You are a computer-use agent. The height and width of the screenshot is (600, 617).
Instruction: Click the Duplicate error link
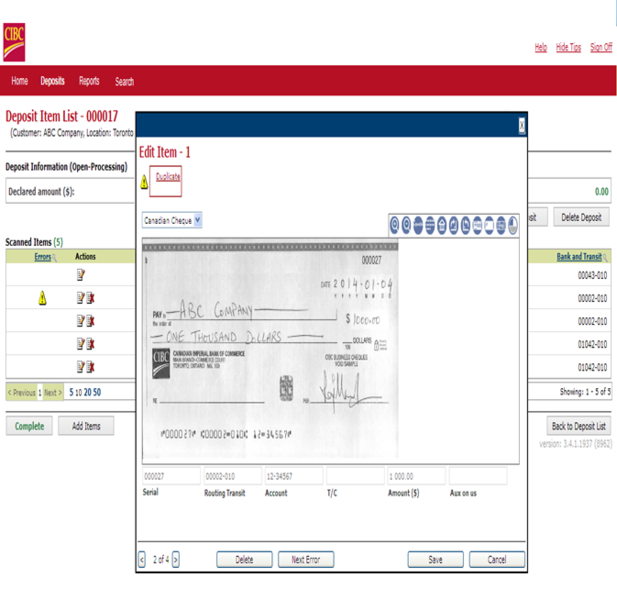(x=168, y=177)
